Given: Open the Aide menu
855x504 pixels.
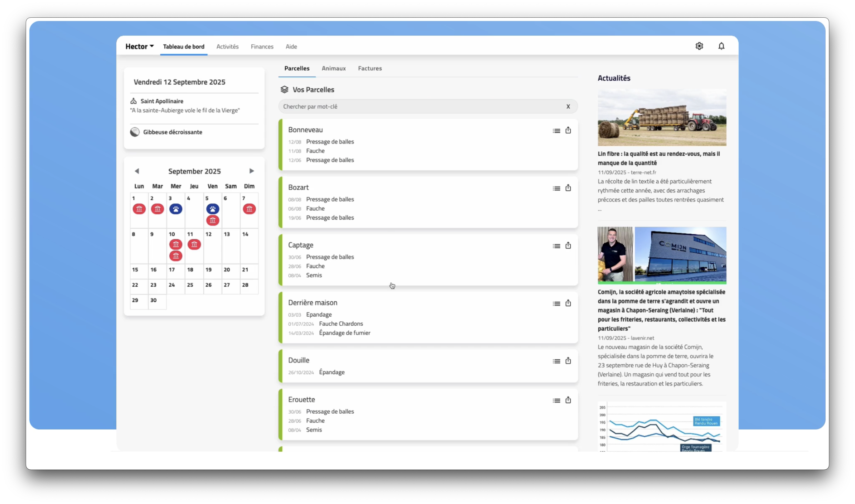Looking at the screenshot, I should [x=291, y=46].
